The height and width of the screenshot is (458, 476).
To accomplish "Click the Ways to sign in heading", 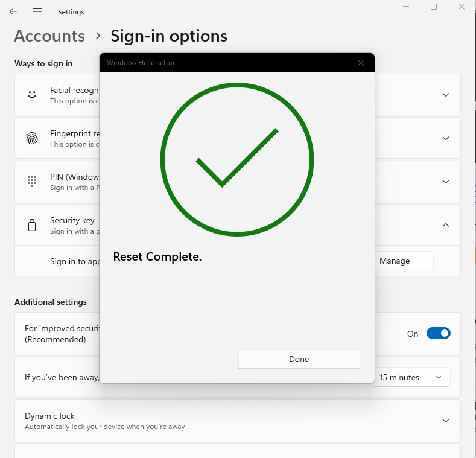I will click(x=43, y=63).
